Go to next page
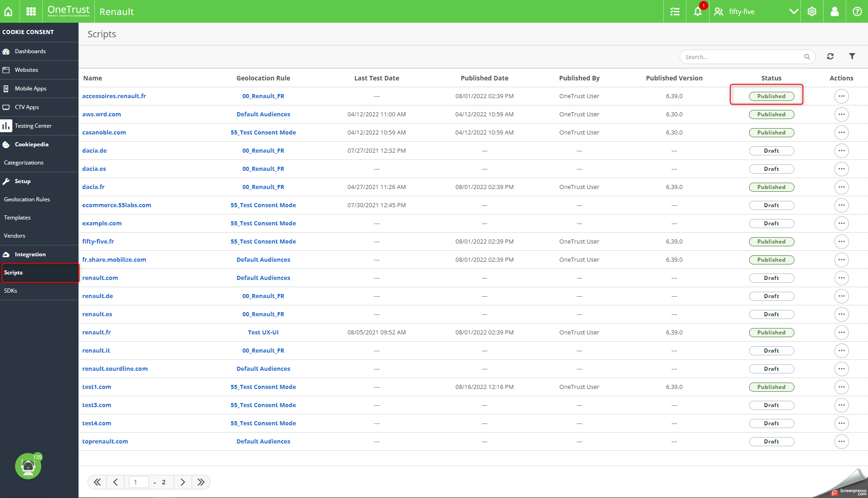 pos(182,482)
